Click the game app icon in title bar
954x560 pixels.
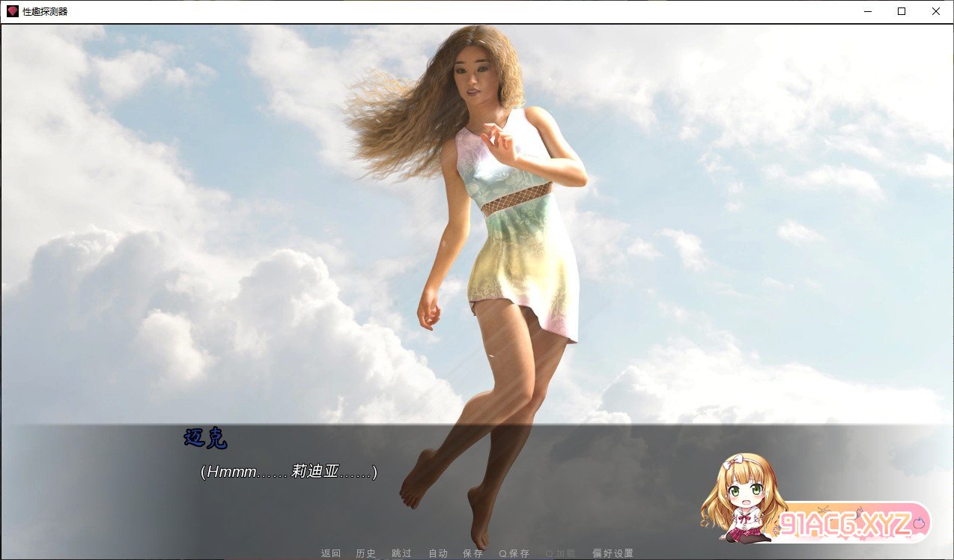pyautogui.click(x=12, y=11)
